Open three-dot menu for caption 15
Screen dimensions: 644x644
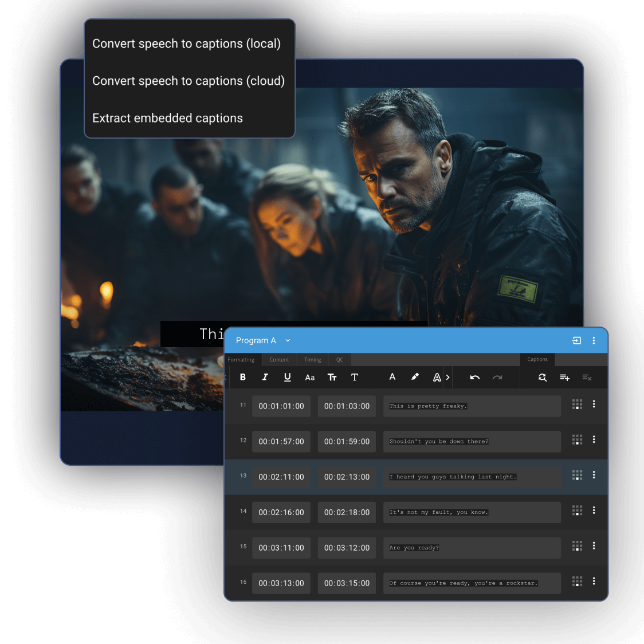594,545
